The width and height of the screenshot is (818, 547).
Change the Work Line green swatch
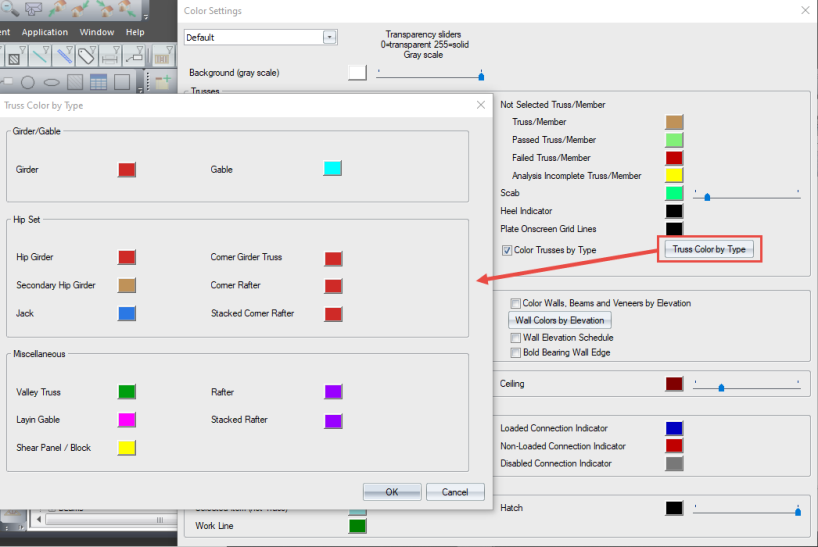357,526
